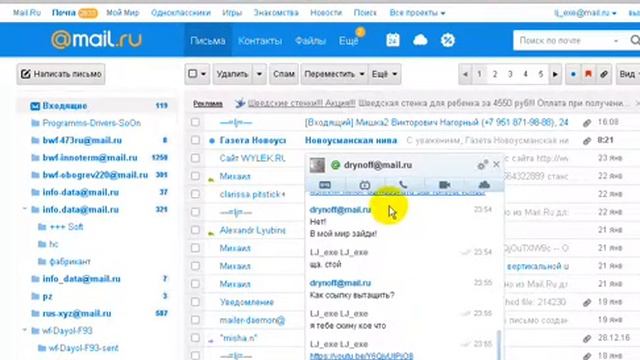Open the toolbar Ещё dropdown
640x360 pixels.
(384, 74)
